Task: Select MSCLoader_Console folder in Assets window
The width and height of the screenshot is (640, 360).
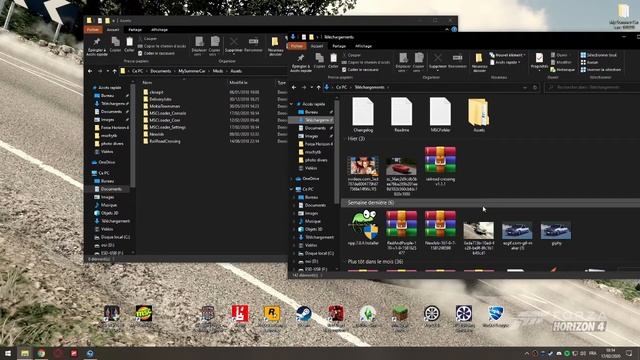Action: [167, 113]
